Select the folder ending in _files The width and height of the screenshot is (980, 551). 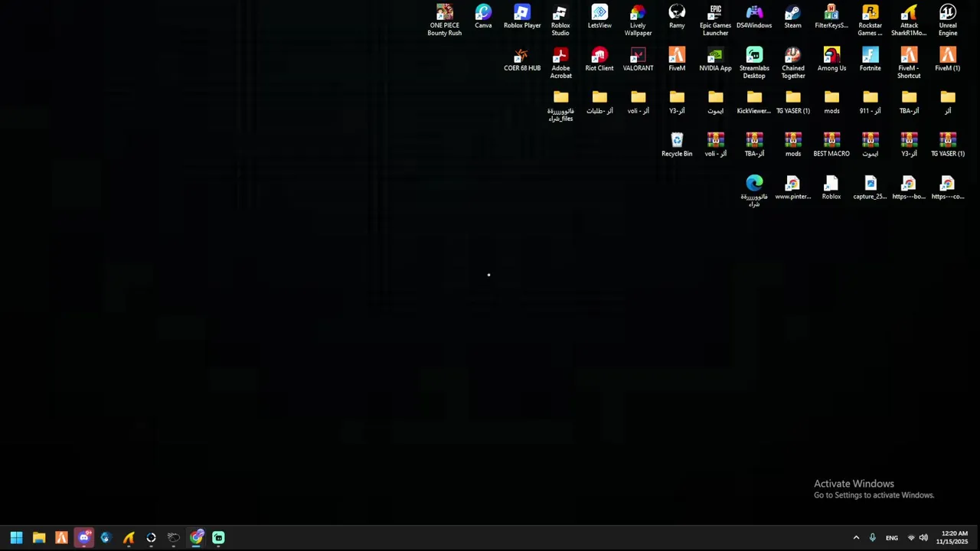point(560,106)
